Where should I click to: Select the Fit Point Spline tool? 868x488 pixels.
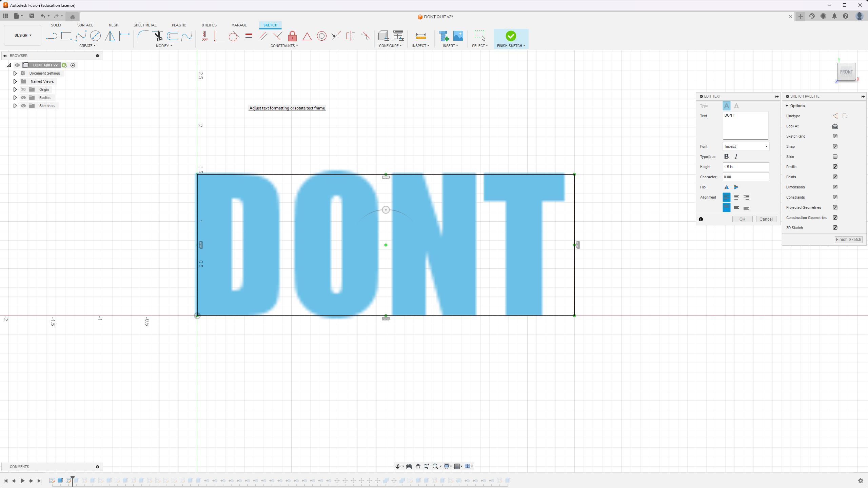(81, 36)
